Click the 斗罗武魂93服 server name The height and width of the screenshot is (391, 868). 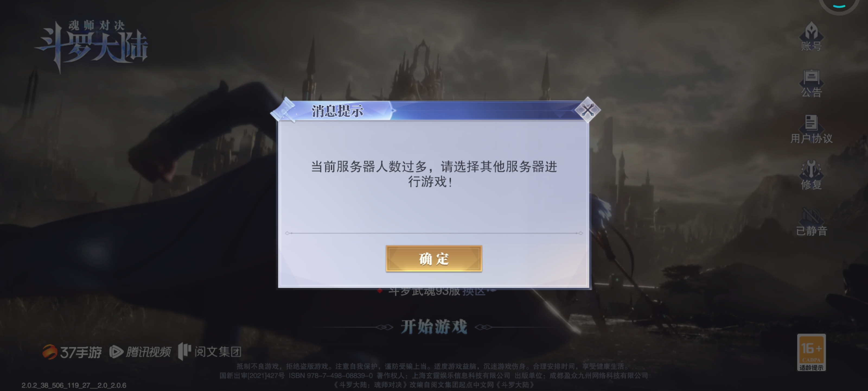coord(424,291)
